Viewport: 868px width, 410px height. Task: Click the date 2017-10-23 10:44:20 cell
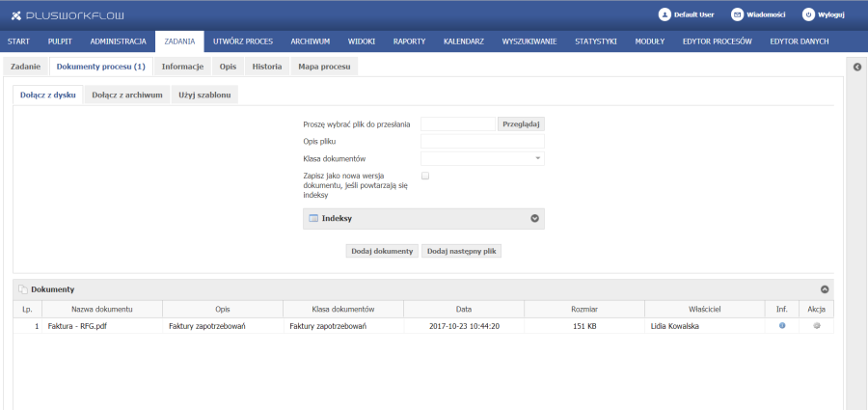(465, 326)
